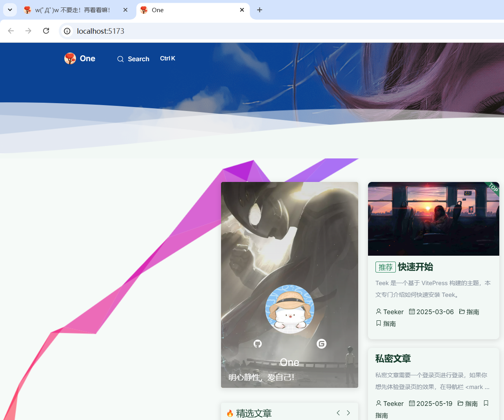Click the blogger name One on the card
Screen dimensions: 504x420
pos(290,362)
